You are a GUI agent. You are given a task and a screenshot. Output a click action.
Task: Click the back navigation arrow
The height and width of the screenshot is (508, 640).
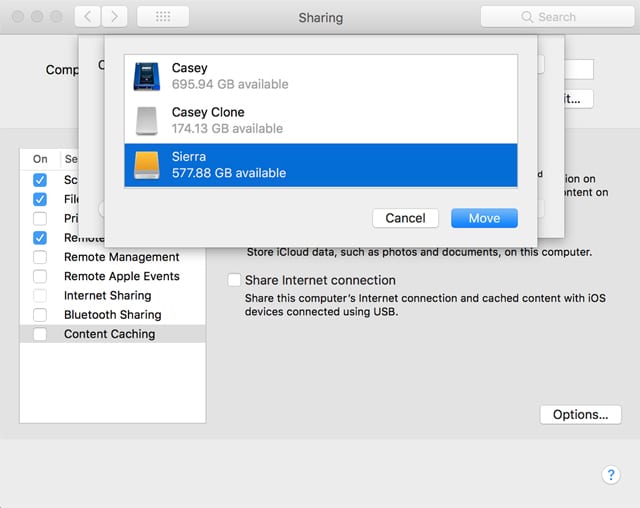click(x=89, y=17)
